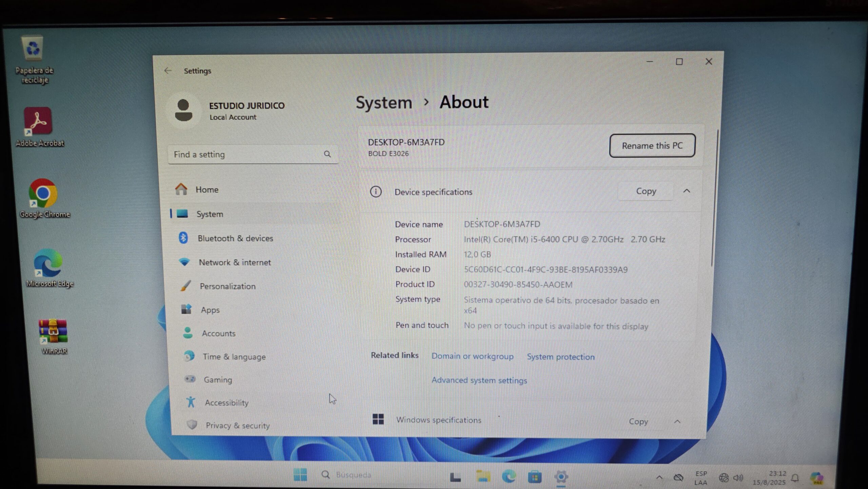The image size is (868, 489).
Task: Copy the Windows specifications
Action: pyautogui.click(x=638, y=421)
